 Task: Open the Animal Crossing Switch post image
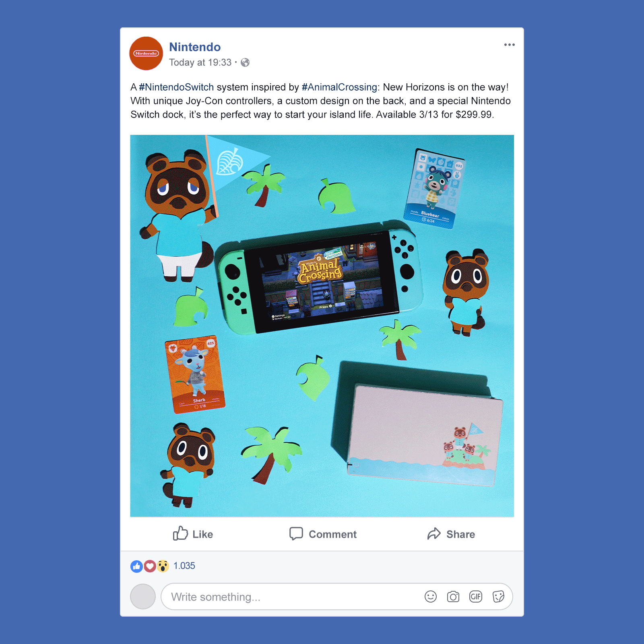(x=322, y=326)
